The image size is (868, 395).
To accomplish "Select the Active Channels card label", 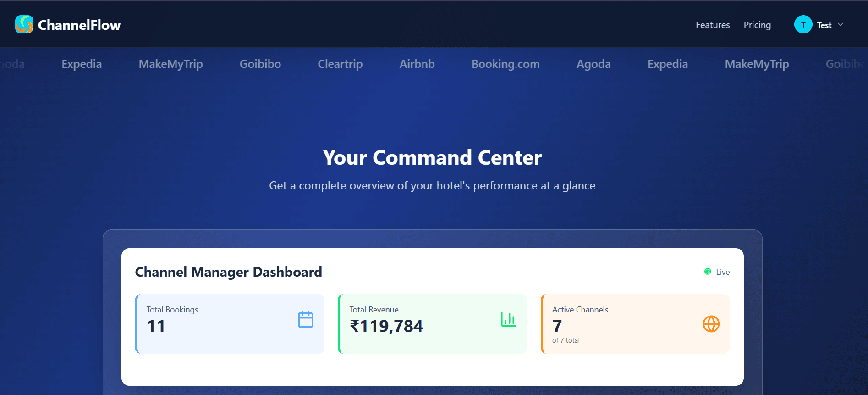I will 580,310.
